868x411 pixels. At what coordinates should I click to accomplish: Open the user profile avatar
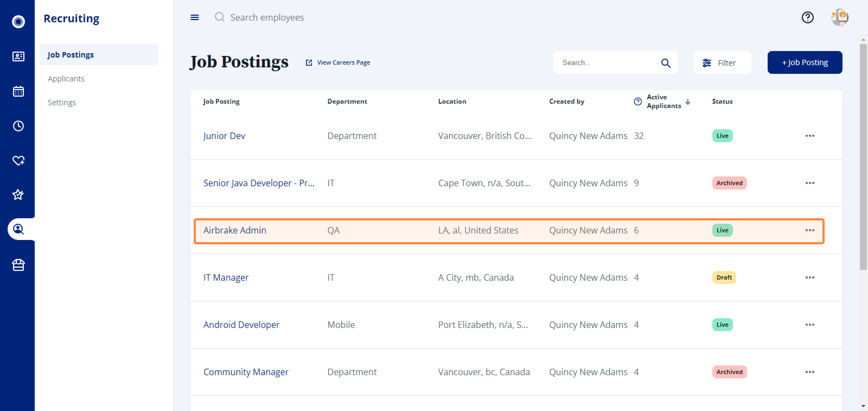pyautogui.click(x=839, y=17)
